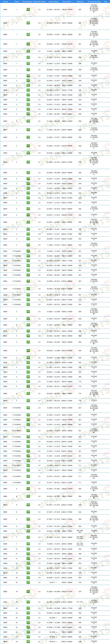Click fuel icon in X3 F25 row
The height and width of the screenshot is (644, 110).
coord(28,582)
